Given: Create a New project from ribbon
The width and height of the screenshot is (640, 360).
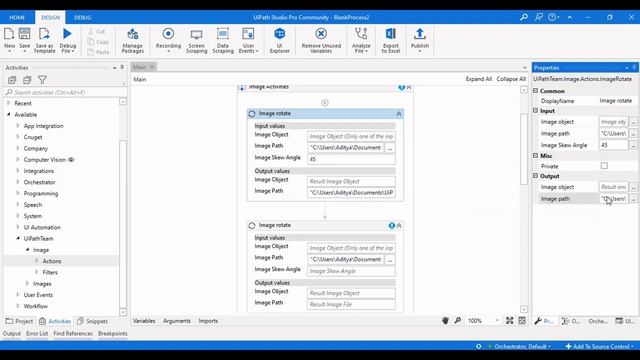Looking at the screenshot, I should [9, 40].
